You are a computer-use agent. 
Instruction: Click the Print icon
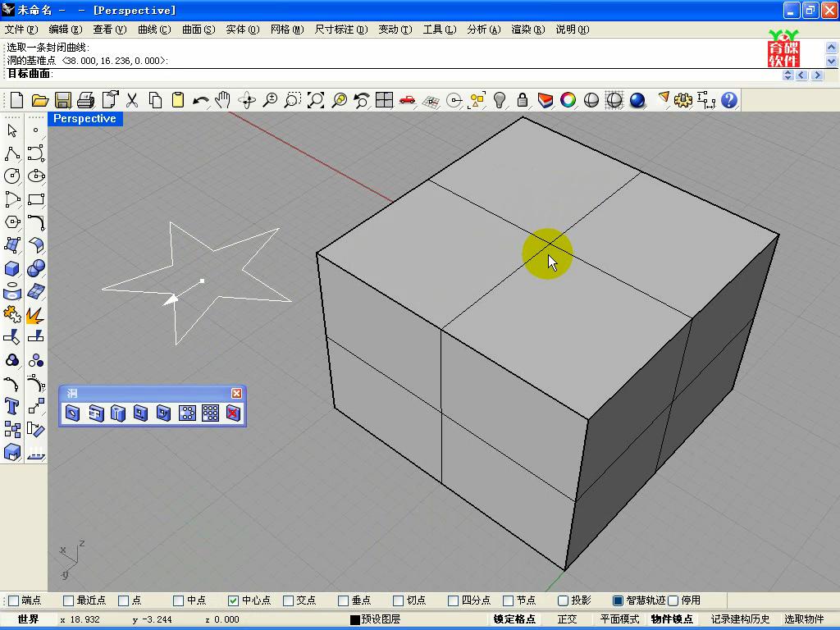85,100
